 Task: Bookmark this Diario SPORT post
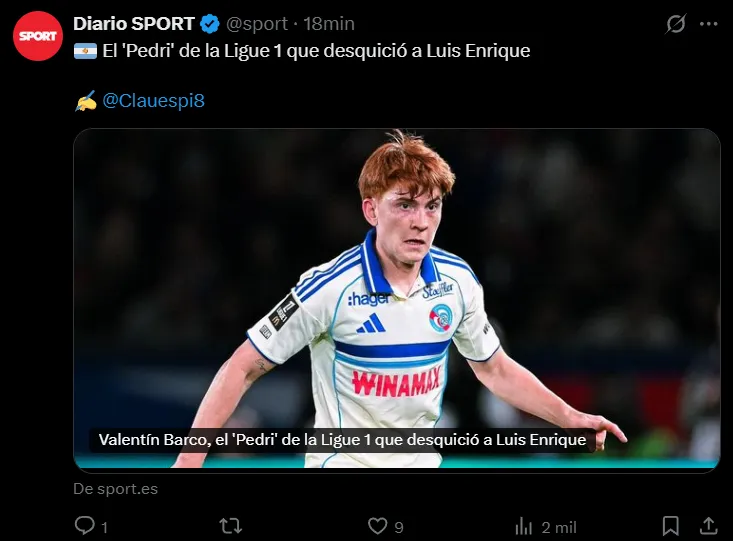(x=671, y=526)
